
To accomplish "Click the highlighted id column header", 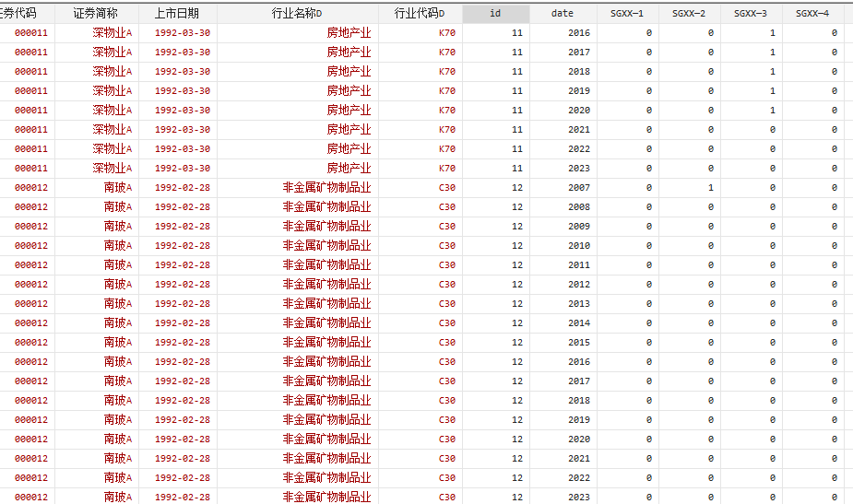I will click(x=496, y=14).
